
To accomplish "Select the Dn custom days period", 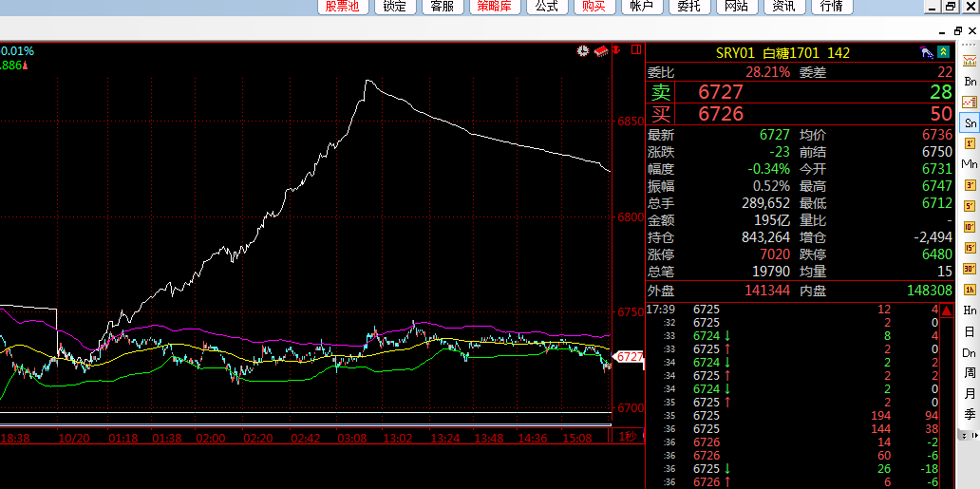I will click(970, 352).
